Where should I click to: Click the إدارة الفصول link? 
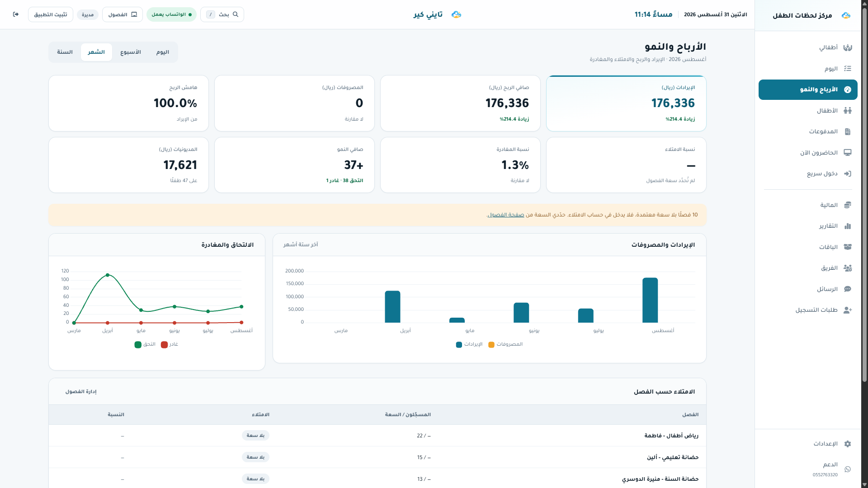pos(81,392)
